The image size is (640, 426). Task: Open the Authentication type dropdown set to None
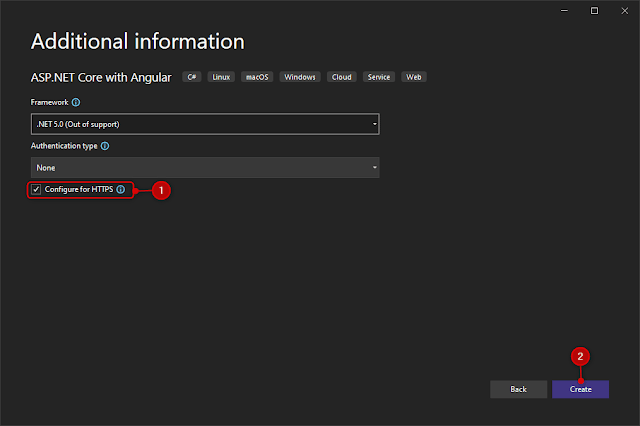tap(205, 168)
